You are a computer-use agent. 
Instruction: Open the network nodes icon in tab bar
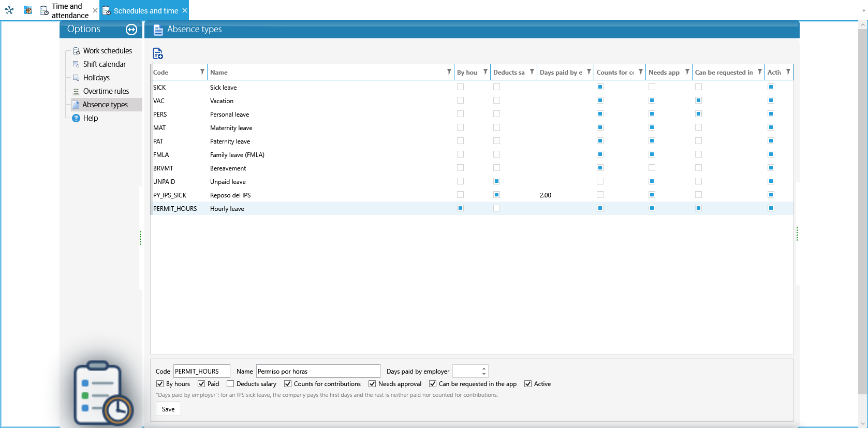pos(9,10)
